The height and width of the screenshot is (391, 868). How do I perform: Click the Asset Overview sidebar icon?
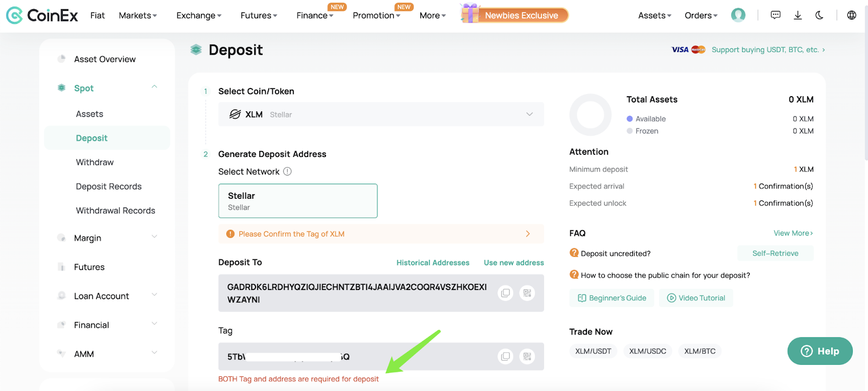pyautogui.click(x=61, y=59)
